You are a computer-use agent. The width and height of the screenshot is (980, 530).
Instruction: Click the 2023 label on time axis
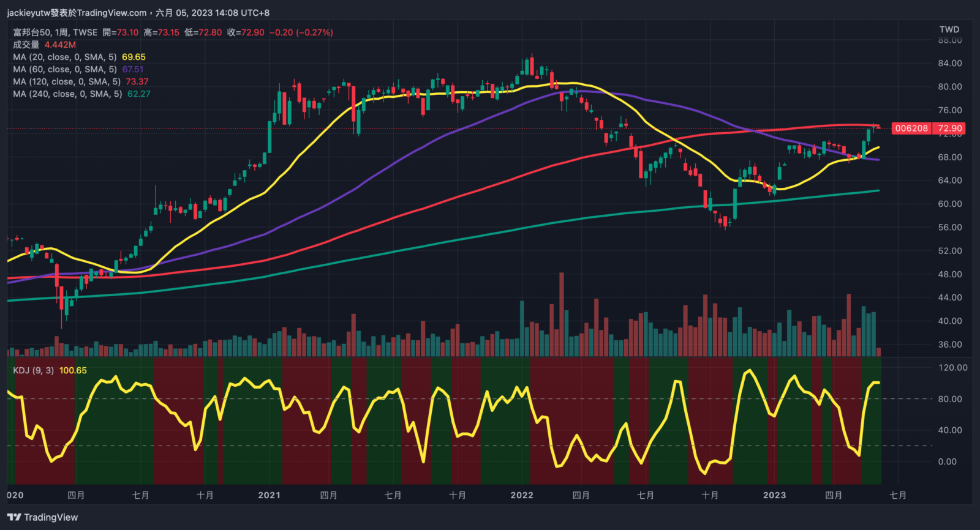(x=774, y=495)
